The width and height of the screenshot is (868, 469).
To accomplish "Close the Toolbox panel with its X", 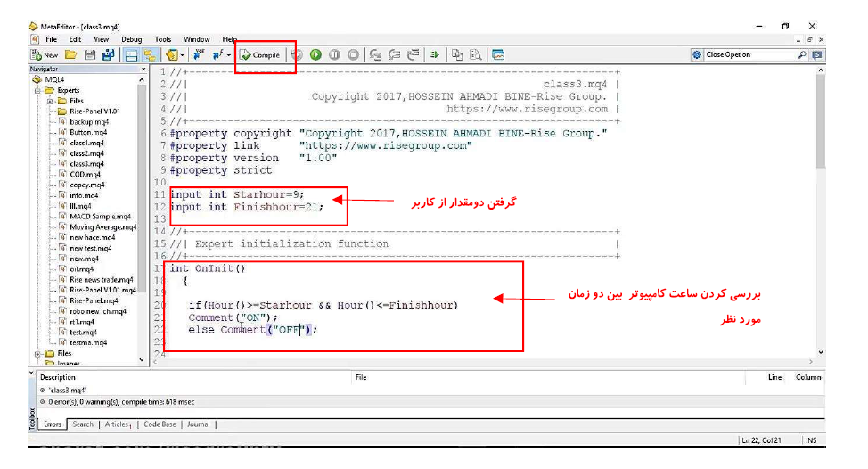I will pyautogui.click(x=31, y=374).
